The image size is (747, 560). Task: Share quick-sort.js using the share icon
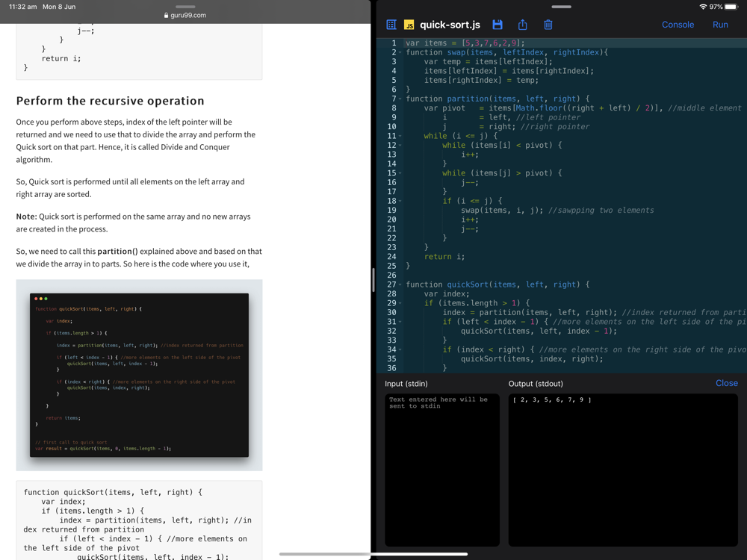click(x=523, y=25)
